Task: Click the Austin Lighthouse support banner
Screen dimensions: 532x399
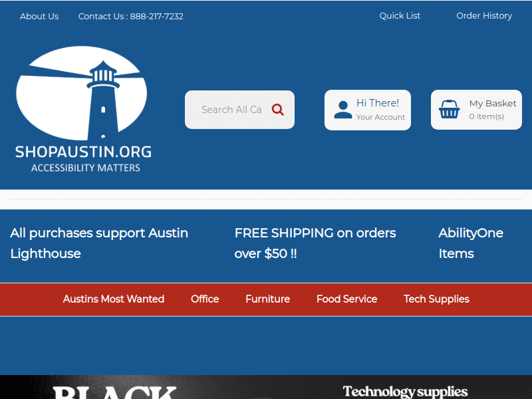Action: coord(98,243)
